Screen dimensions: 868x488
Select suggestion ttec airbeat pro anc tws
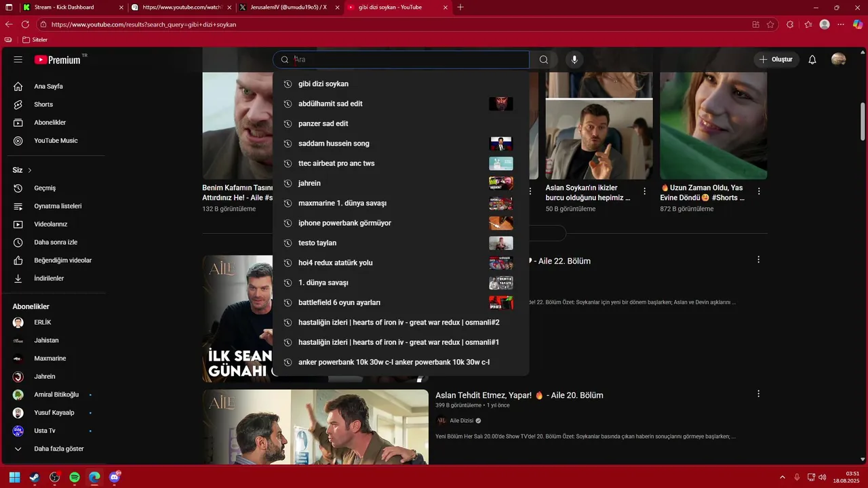(401, 163)
